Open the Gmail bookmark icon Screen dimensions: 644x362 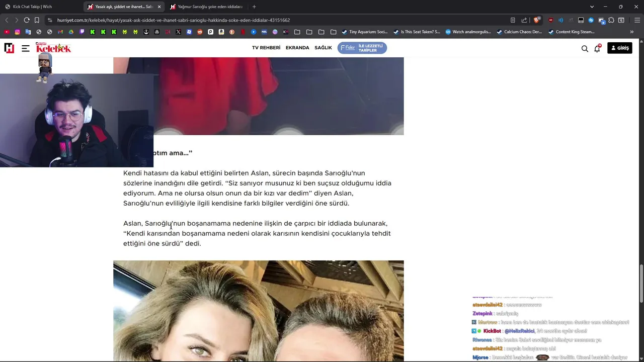[60, 32]
